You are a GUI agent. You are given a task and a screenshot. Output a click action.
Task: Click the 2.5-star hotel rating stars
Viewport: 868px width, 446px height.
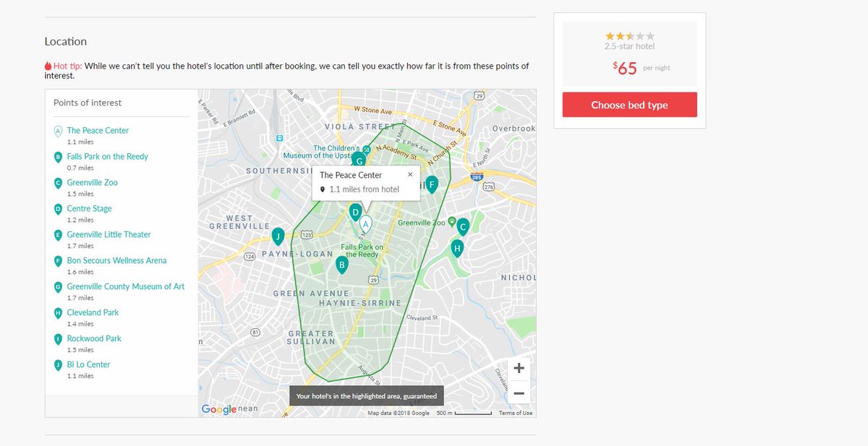click(629, 35)
